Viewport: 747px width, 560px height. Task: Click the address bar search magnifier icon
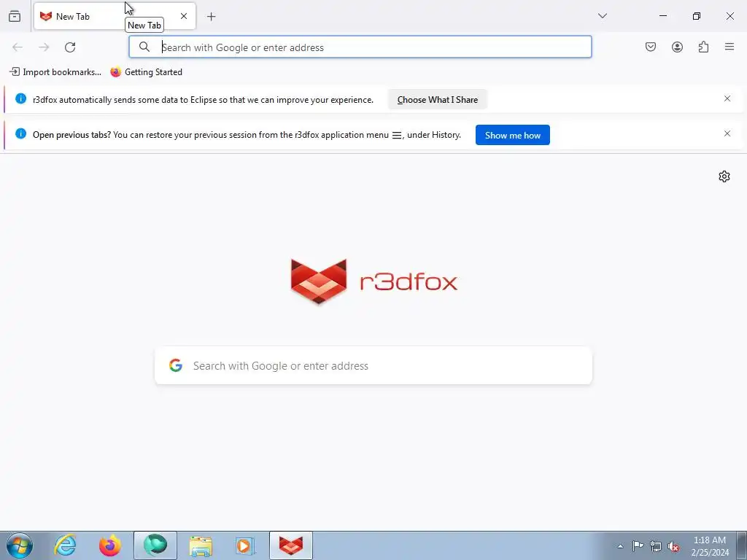click(x=144, y=47)
